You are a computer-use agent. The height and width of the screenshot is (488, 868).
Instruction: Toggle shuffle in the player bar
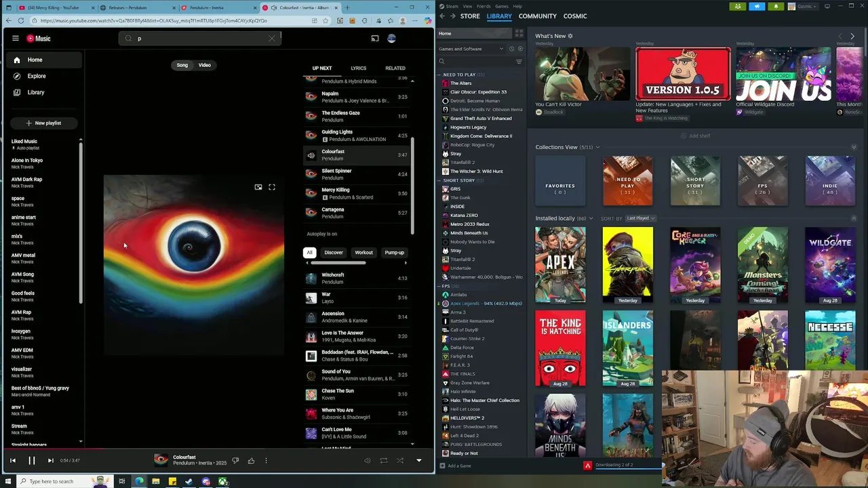pos(400,461)
